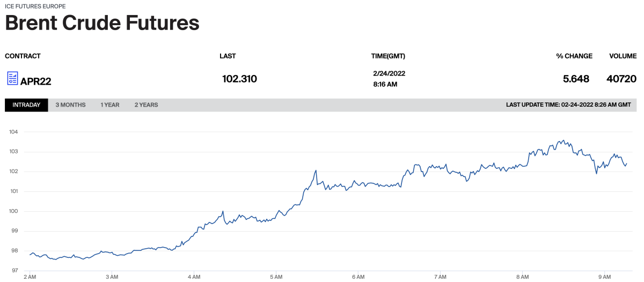
Task: Click the 8 AM label on chart axis
Action: point(522,277)
